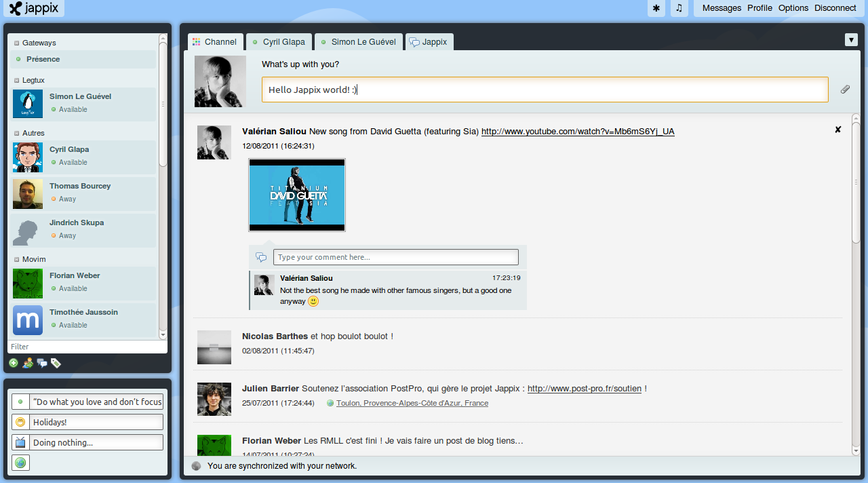Click the Toulon, Provence-Alpes-Côte d'Azur location link
868x483 pixels.
(x=412, y=403)
